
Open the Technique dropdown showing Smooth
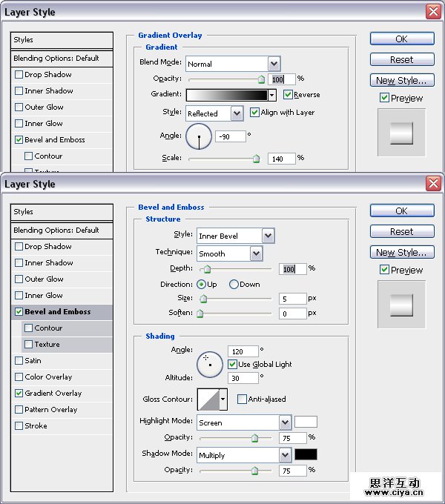[230, 253]
